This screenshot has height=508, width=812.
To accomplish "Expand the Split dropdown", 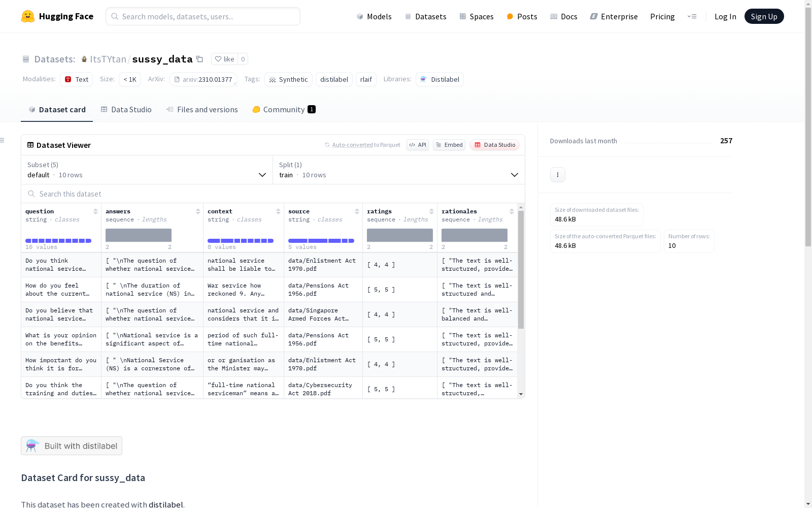I will (x=399, y=170).
